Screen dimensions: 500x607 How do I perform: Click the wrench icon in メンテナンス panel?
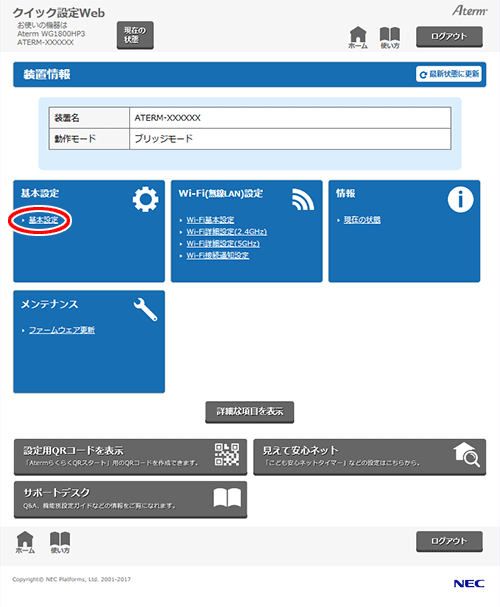click(146, 309)
